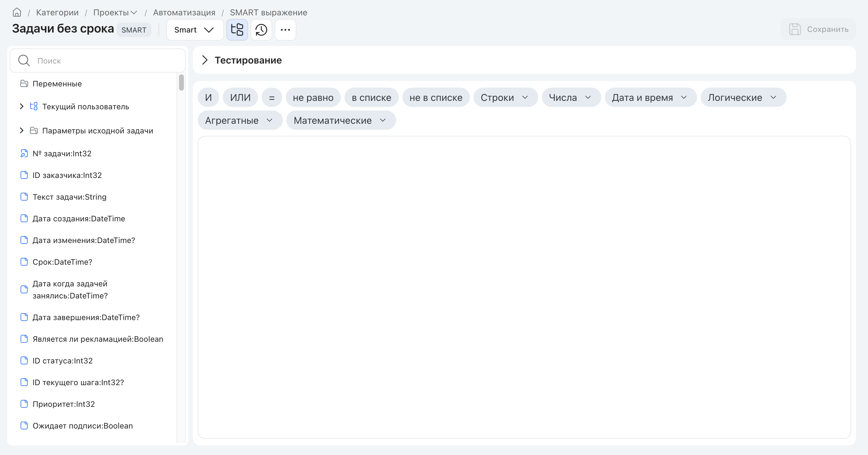Open the Математические functions dropdown
868x455 pixels.
[x=341, y=120]
